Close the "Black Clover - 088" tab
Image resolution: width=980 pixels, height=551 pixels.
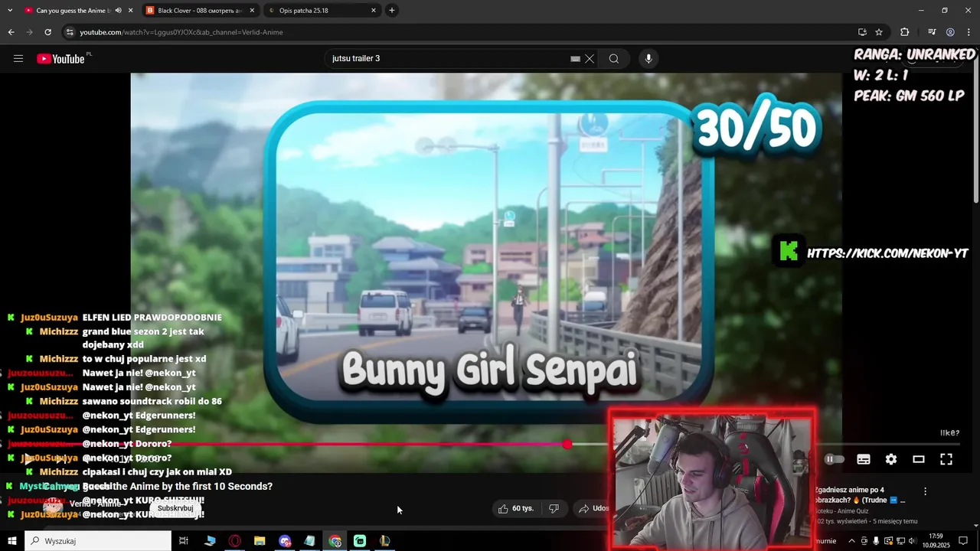(x=252, y=11)
